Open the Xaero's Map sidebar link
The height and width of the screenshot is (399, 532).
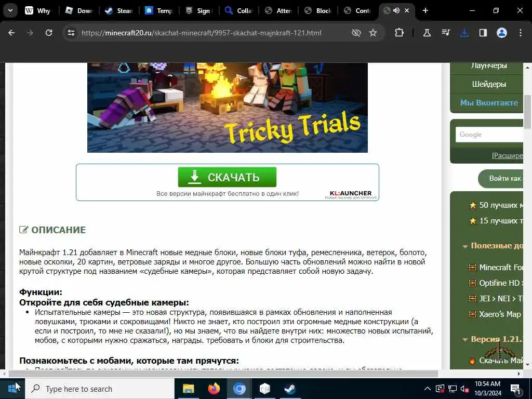coord(499,314)
